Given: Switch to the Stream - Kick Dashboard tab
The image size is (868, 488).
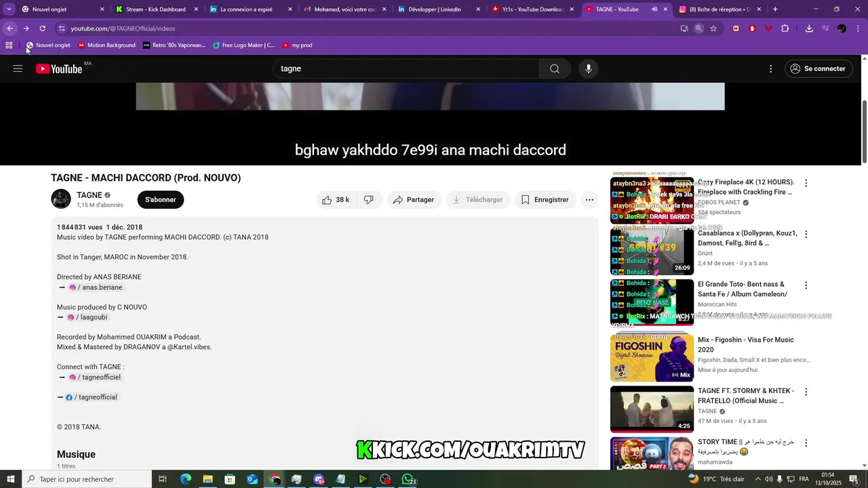Looking at the screenshot, I should point(155,9).
